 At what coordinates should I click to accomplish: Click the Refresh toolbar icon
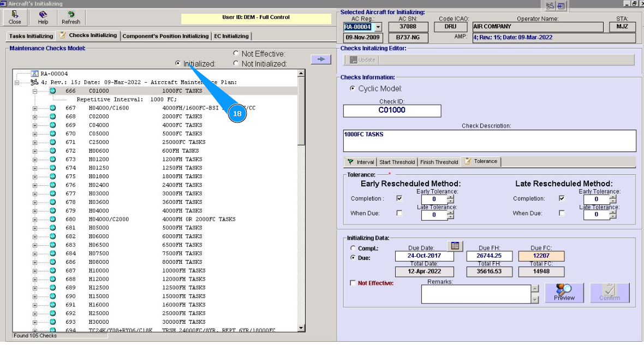tap(71, 17)
